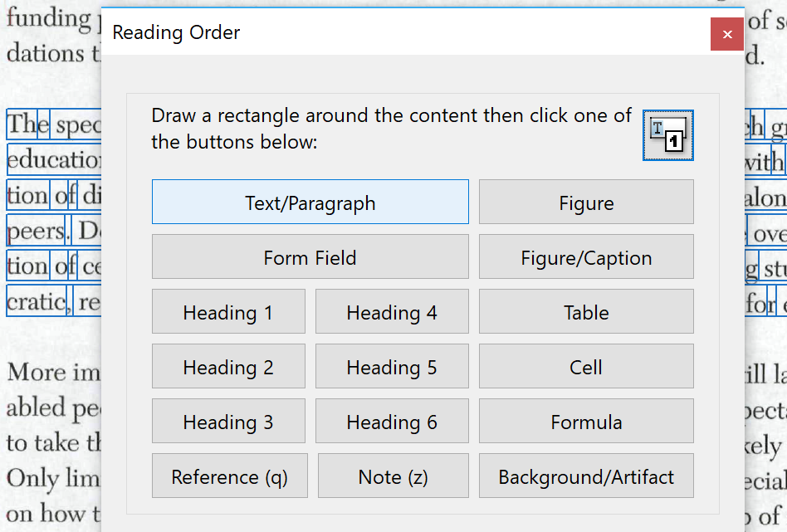The image size is (787, 532).
Task: Tag content as Heading 1
Action: tap(228, 311)
